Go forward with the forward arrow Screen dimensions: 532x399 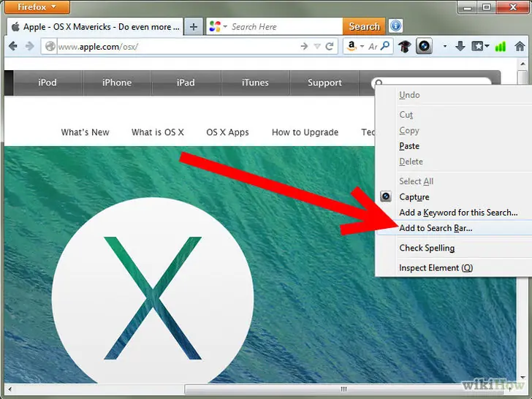click(x=29, y=46)
